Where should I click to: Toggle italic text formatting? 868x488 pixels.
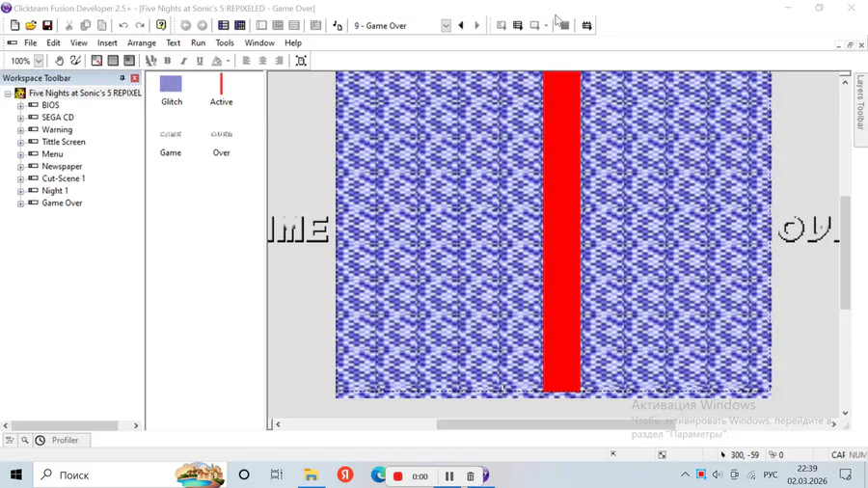[183, 61]
